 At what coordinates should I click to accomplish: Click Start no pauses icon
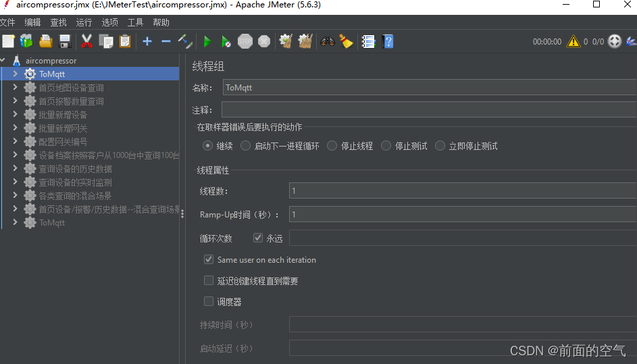[226, 41]
